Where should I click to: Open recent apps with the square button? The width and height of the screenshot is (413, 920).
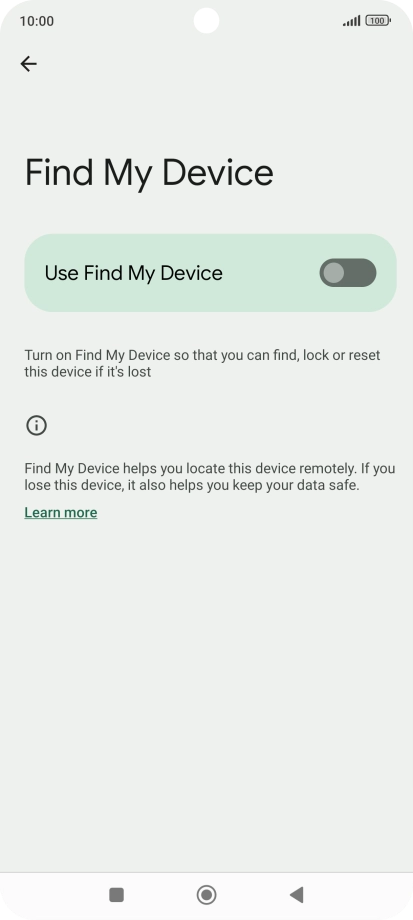tap(116, 895)
